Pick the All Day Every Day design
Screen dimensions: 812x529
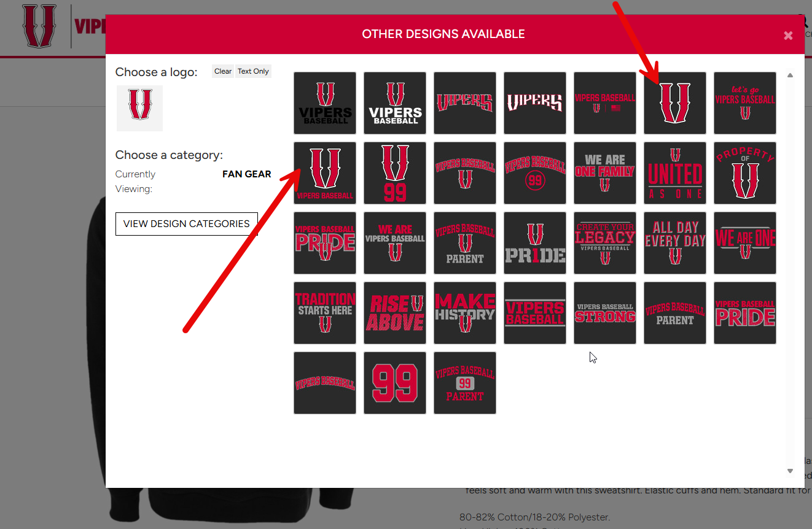[x=675, y=243]
